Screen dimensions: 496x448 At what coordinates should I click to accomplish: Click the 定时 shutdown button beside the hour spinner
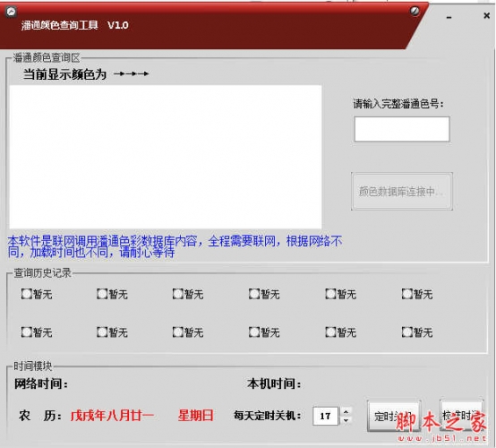(394, 416)
